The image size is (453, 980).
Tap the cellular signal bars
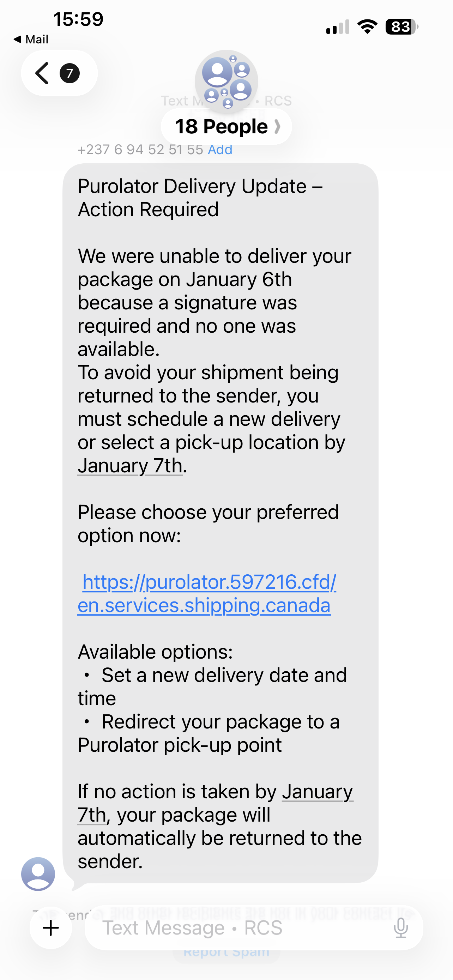pos(337,26)
